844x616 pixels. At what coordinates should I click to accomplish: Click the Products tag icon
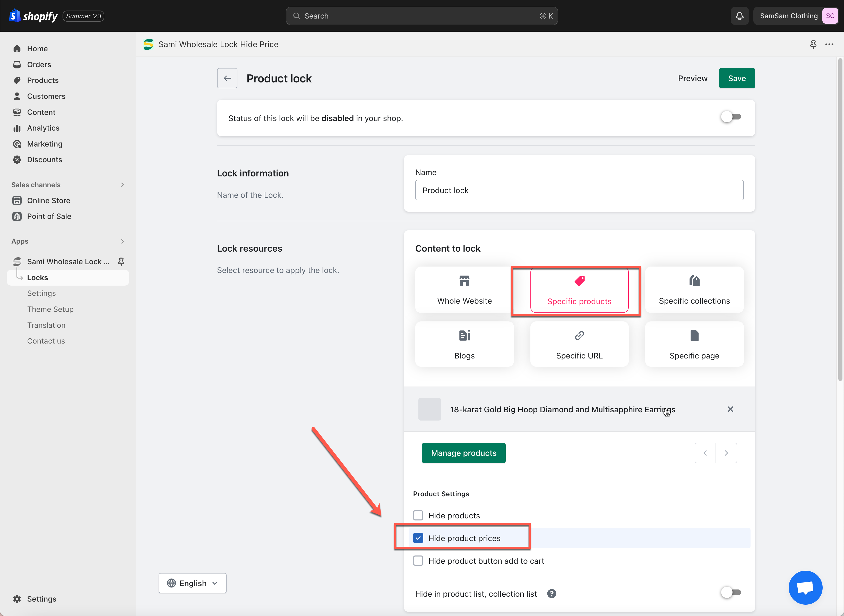pos(17,80)
